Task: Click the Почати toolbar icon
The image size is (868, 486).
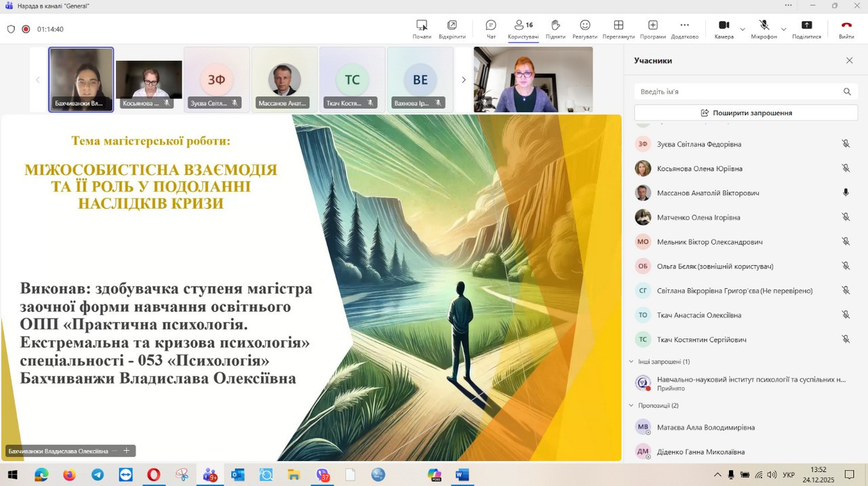Action: point(422,29)
